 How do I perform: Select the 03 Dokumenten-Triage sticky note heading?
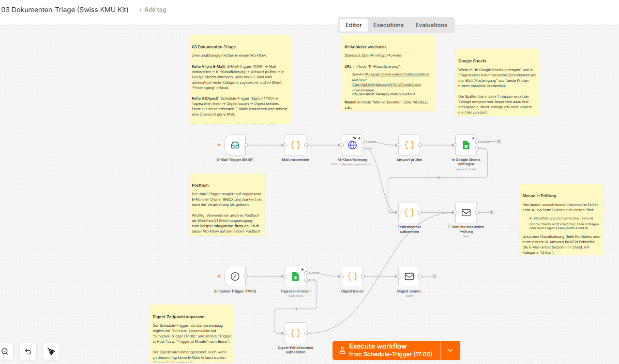point(214,47)
